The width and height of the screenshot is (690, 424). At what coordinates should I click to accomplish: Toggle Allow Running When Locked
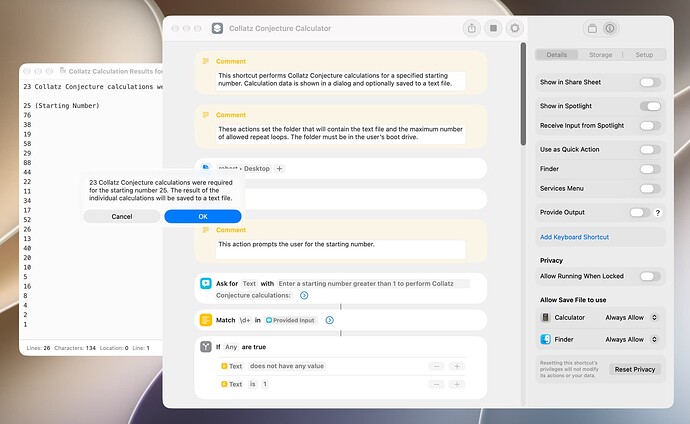pos(650,276)
